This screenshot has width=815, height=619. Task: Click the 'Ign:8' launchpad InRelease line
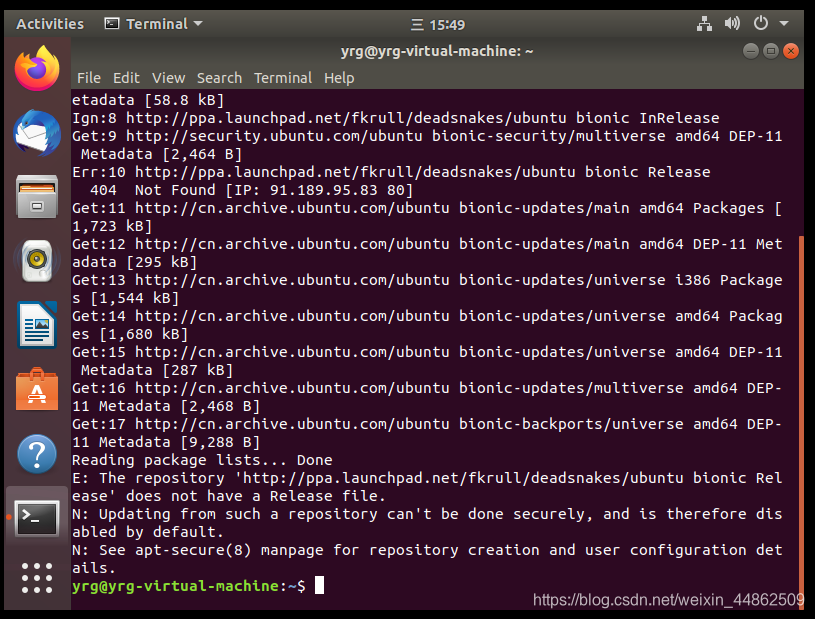(396, 118)
